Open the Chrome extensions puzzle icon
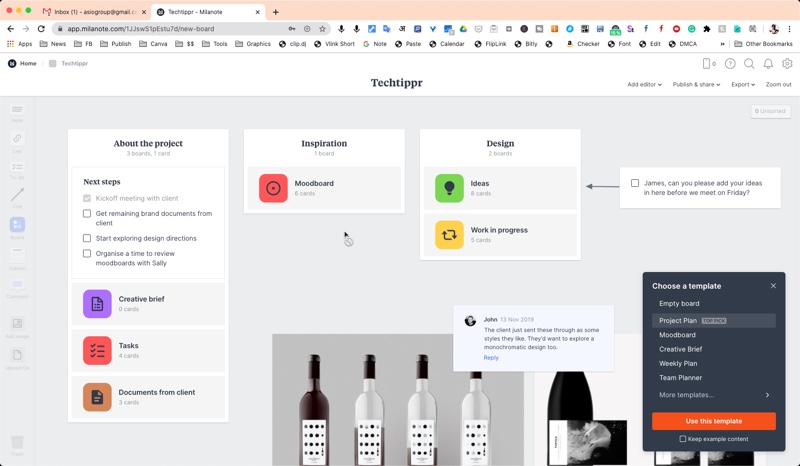This screenshot has height=466, width=800. point(707,29)
